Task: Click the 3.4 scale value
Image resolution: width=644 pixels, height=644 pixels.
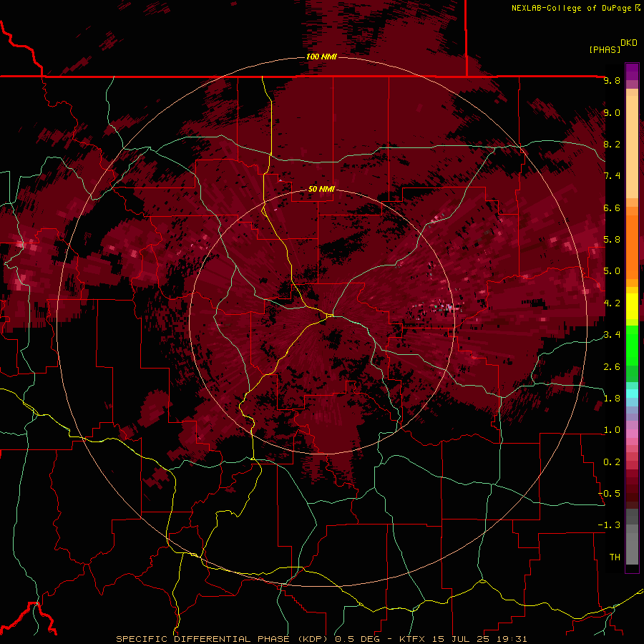Action: 612,335
